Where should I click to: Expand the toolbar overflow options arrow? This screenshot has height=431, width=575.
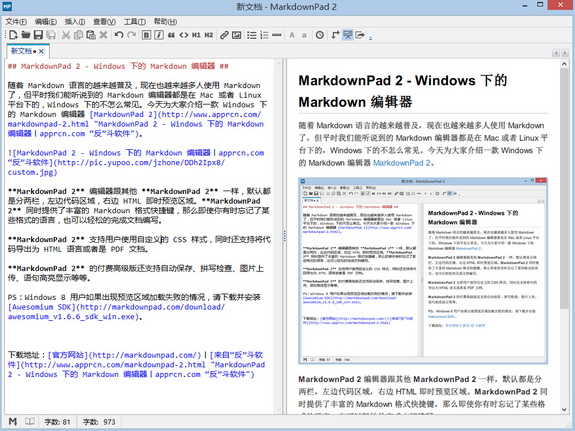pyautogui.click(x=370, y=37)
